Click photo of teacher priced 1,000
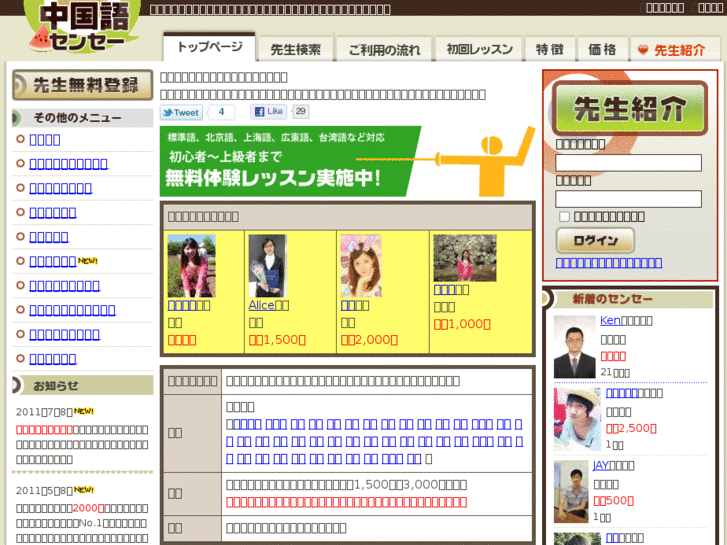This screenshot has width=727, height=545. click(x=465, y=258)
